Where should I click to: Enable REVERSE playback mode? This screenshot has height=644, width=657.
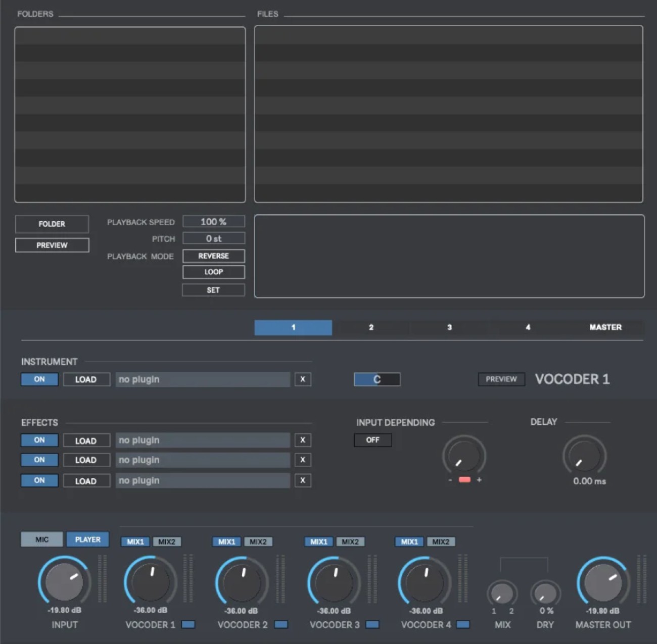pyautogui.click(x=213, y=256)
